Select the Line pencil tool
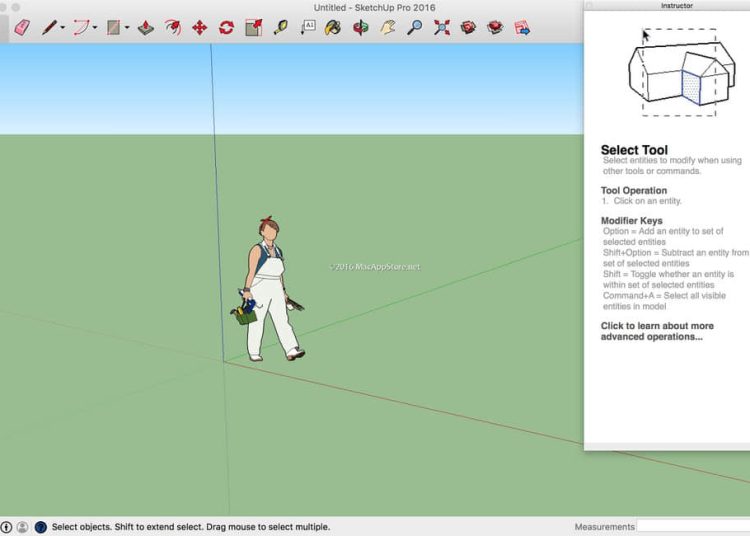Image resolution: width=750 pixels, height=536 pixels. point(48,28)
